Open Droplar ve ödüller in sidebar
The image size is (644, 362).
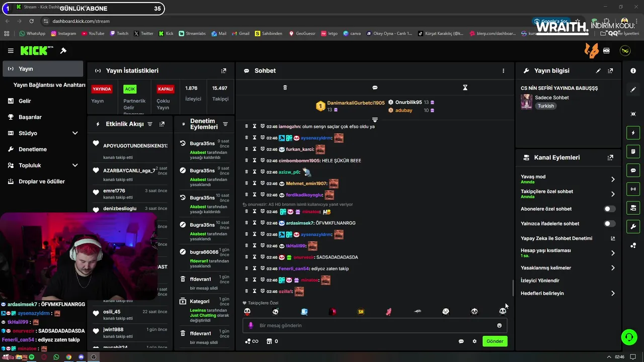42,182
